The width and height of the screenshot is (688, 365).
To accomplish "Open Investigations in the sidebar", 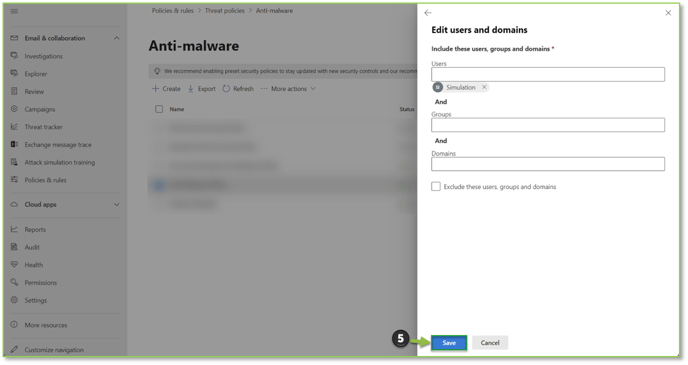I will (x=43, y=56).
